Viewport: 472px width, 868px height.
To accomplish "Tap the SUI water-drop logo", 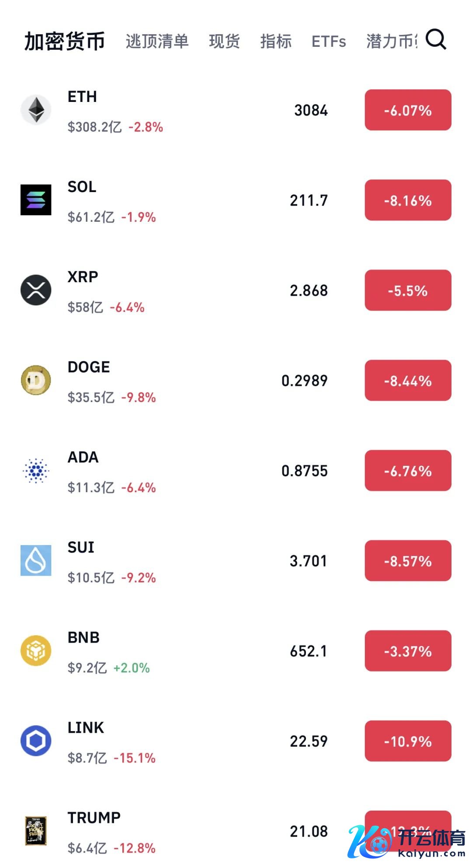I will click(36, 560).
